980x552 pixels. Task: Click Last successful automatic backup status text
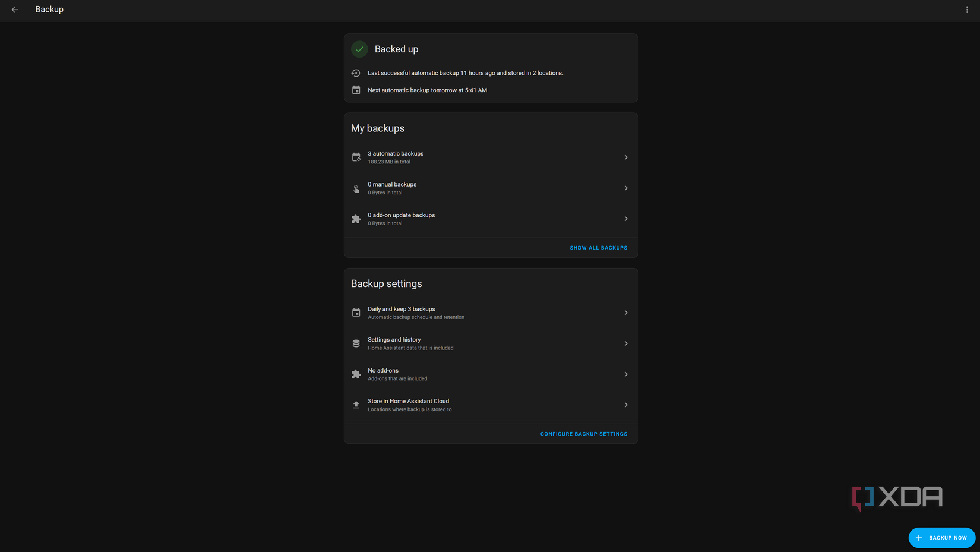pos(465,73)
